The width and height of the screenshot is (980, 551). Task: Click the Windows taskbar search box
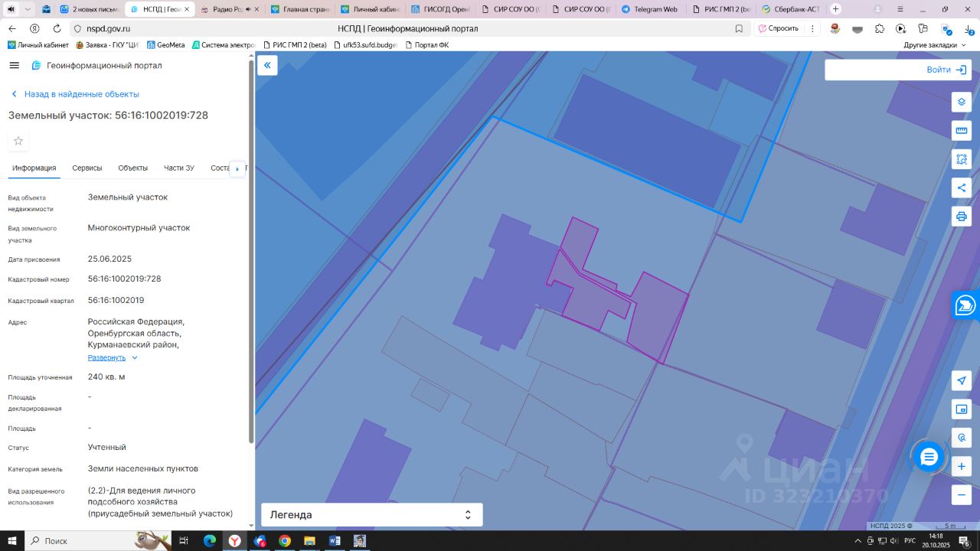tap(99, 541)
